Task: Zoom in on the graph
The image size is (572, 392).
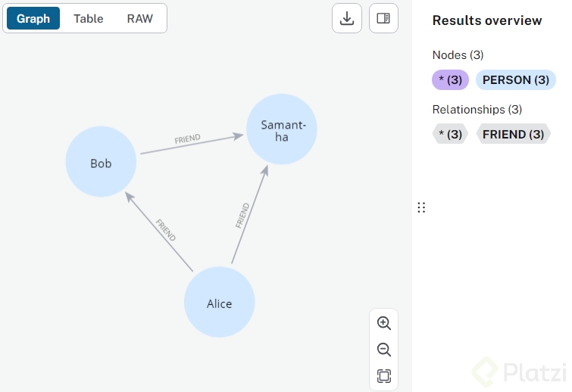Action: point(384,323)
